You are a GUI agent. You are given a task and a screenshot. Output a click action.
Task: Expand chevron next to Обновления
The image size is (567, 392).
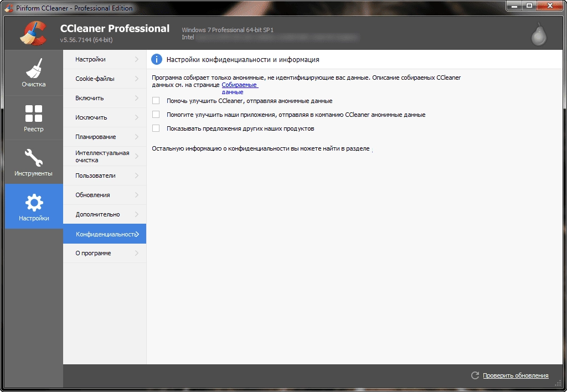click(137, 195)
